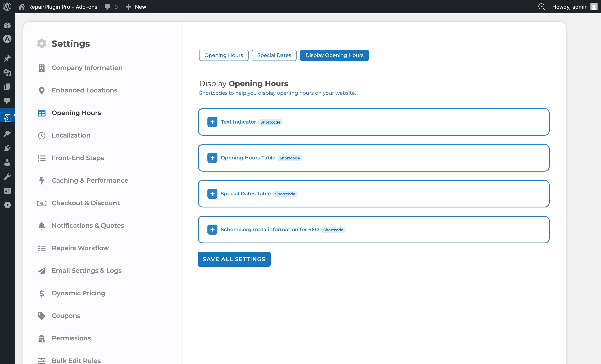Expand Schema.org meta information for SEO
Image resolution: width=601 pixels, height=364 pixels.
212,229
